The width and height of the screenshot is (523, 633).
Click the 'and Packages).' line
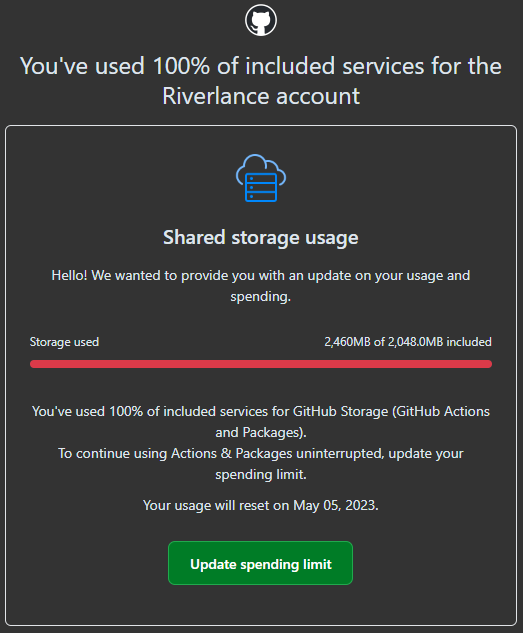(x=261, y=432)
